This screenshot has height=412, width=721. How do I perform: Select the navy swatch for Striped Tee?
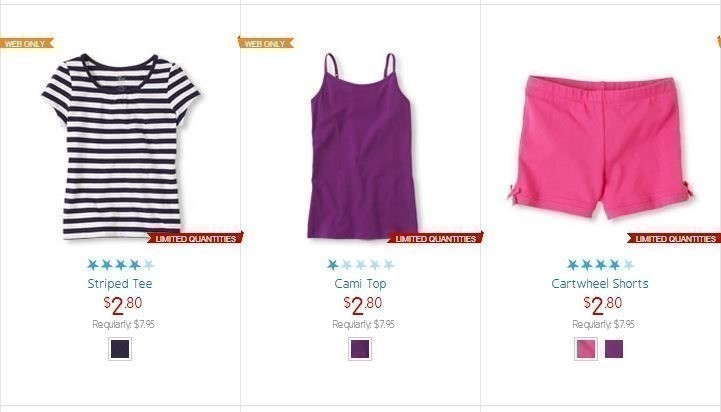point(120,349)
